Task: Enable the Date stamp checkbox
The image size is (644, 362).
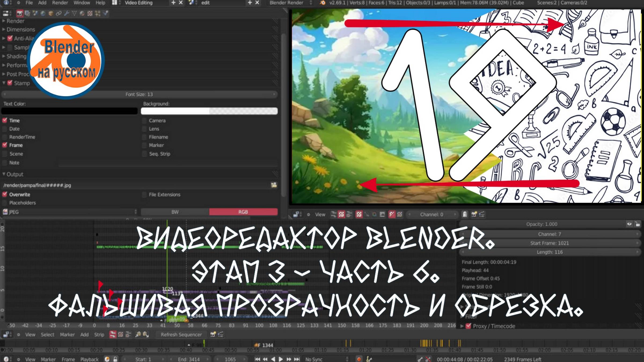Action: [x=5, y=129]
